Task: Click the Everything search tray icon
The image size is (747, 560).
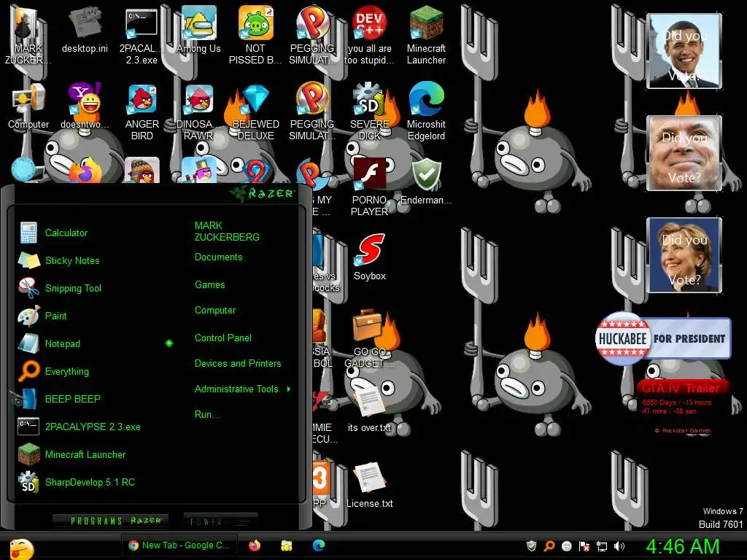Action: point(549,546)
